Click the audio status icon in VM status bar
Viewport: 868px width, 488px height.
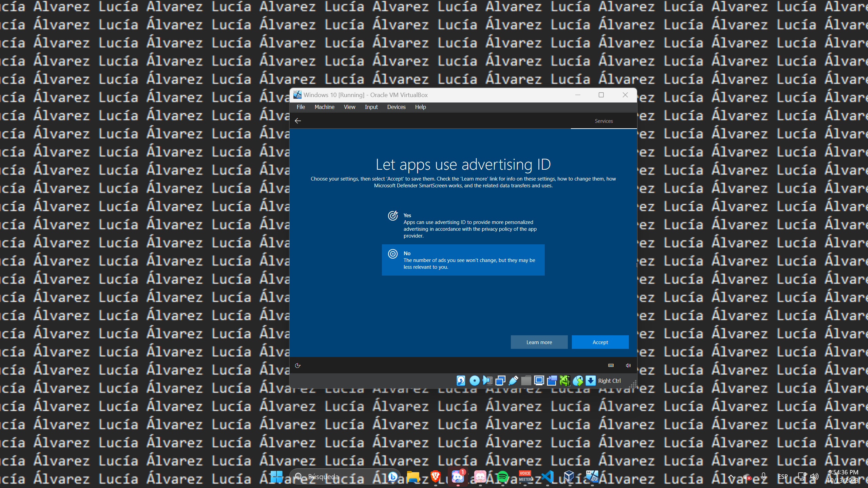click(487, 381)
